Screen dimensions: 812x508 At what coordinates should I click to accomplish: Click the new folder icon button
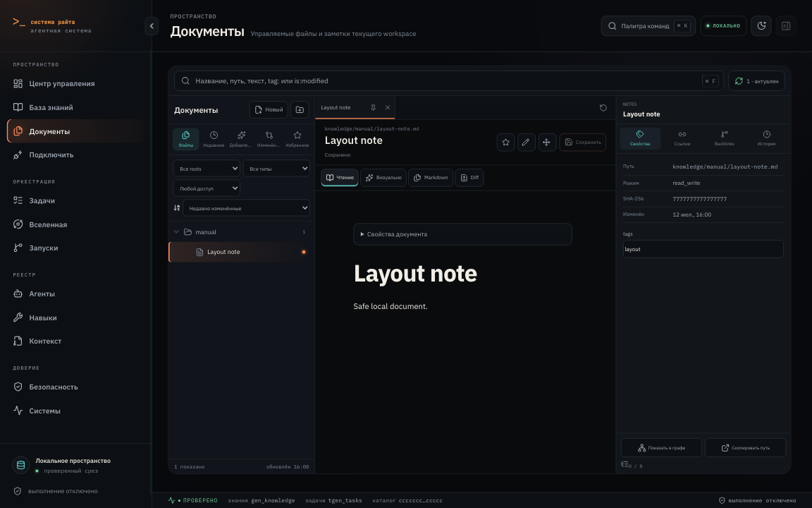point(300,110)
